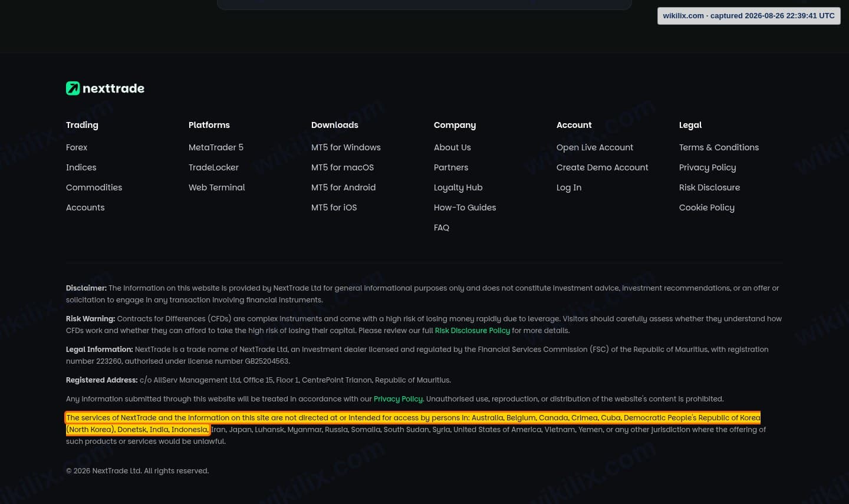
Task: Open the Forex trading link
Action: [x=77, y=147]
